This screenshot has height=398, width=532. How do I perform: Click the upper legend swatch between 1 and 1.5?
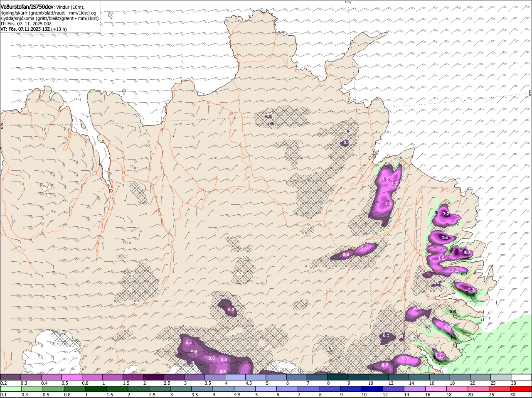[112, 377]
